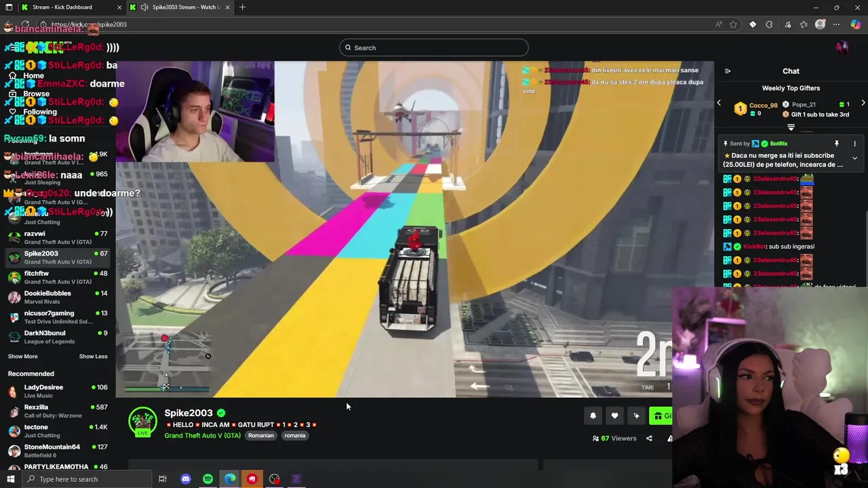
Task: Open Discord from the taskbar
Action: pyautogui.click(x=185, y=479)
